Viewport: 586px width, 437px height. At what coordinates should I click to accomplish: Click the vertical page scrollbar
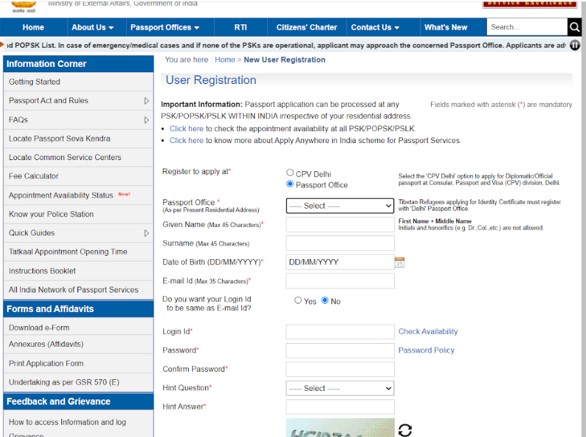point(583,218)
